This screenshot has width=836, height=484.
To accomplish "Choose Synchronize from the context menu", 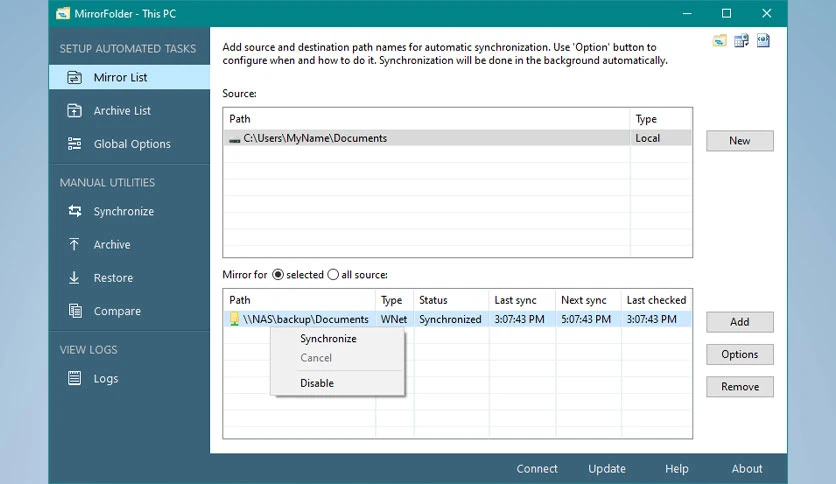I will point(337,338).
